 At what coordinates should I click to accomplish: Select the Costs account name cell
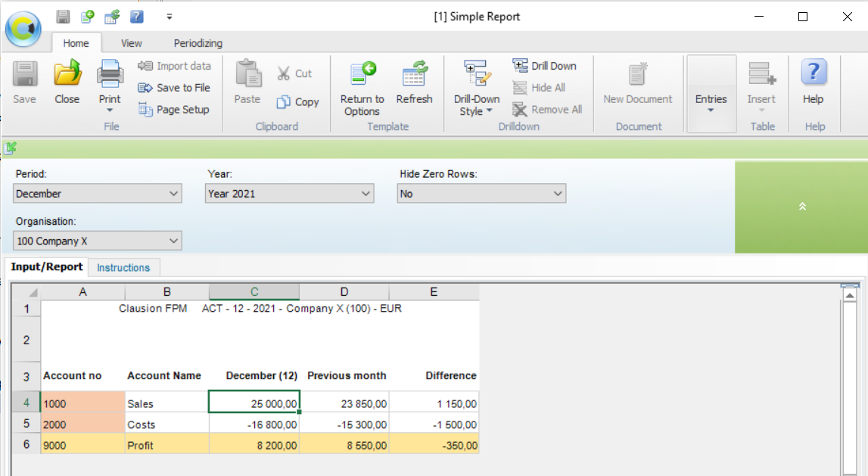[x=166, y=424]
